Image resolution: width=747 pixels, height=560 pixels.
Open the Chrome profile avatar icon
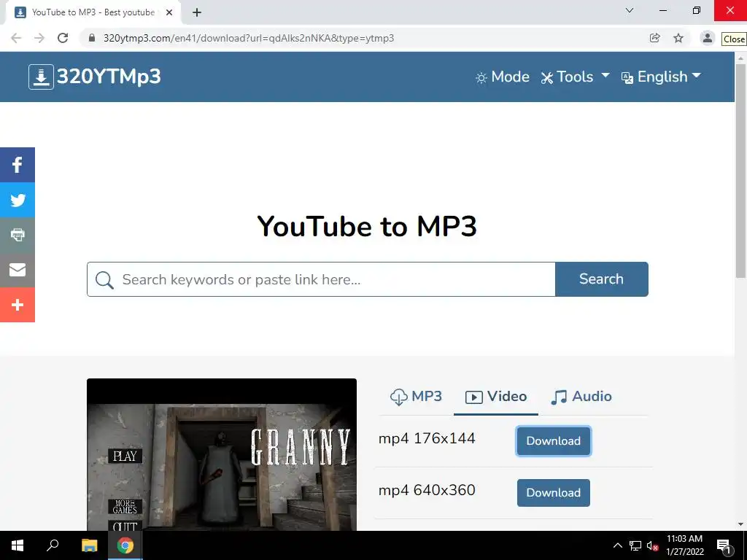(708, 38)
